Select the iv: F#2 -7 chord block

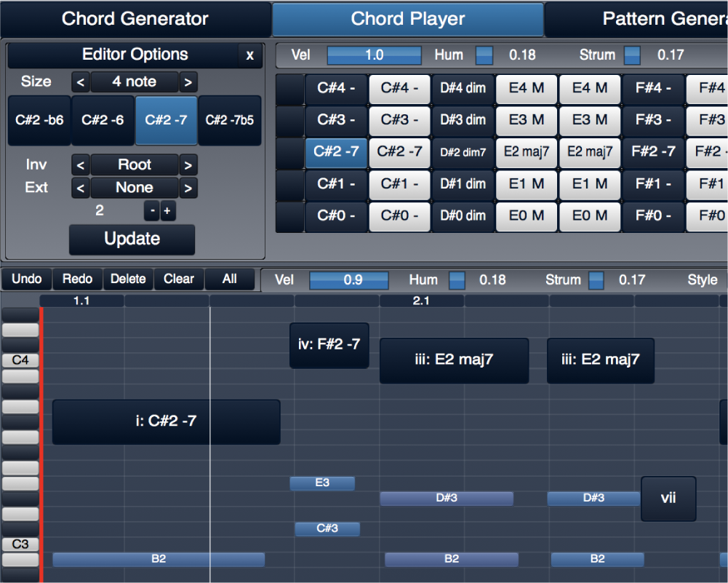[329, 346]
